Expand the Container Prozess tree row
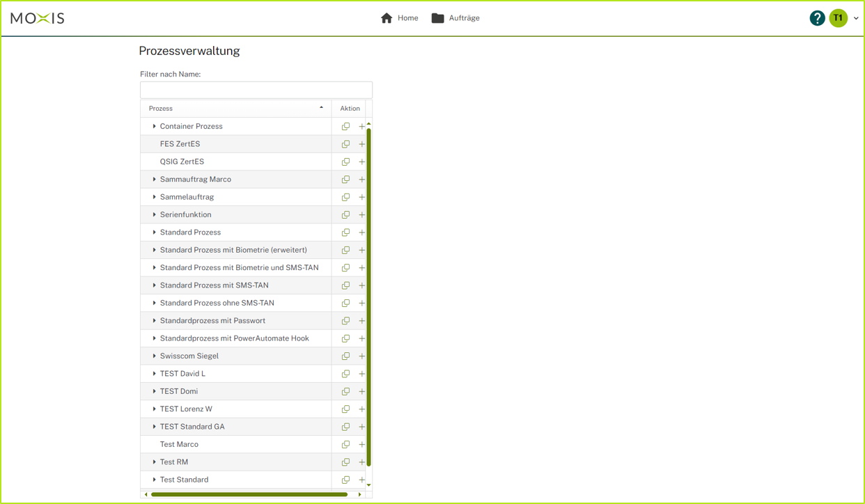Image resolution: width=865 pixels, height=504 pixels. [x=154, y=127]
